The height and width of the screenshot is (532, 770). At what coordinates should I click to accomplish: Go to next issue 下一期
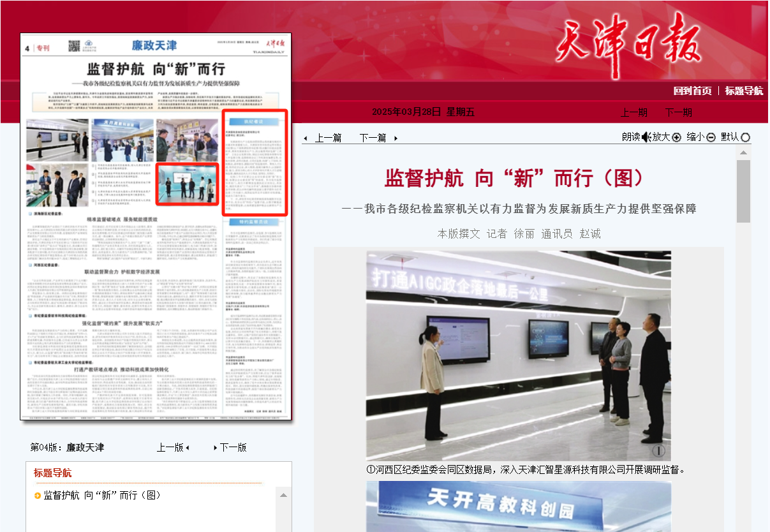pos(678,112)
